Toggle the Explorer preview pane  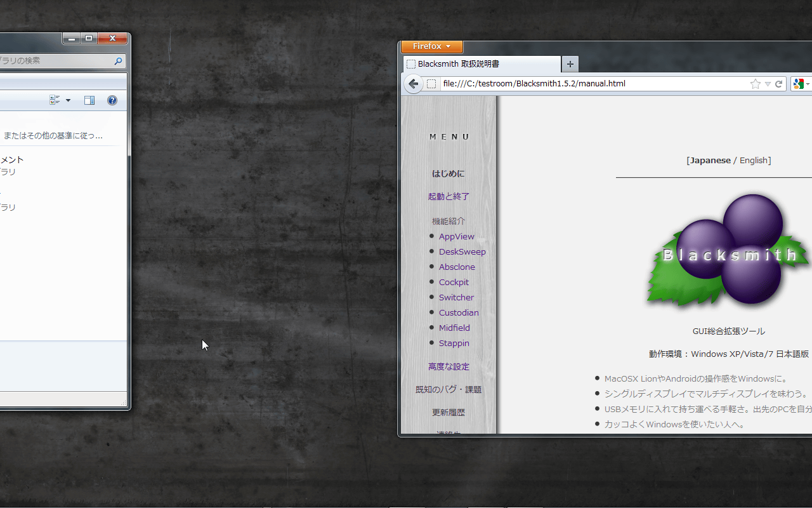89,100
